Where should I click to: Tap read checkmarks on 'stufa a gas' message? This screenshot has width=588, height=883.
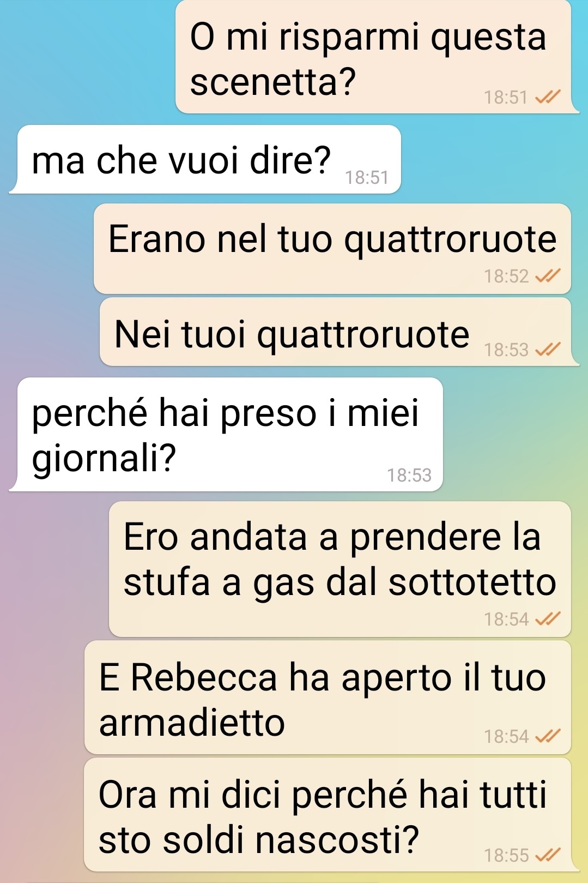pyautogui.click(x=548, y=618)
